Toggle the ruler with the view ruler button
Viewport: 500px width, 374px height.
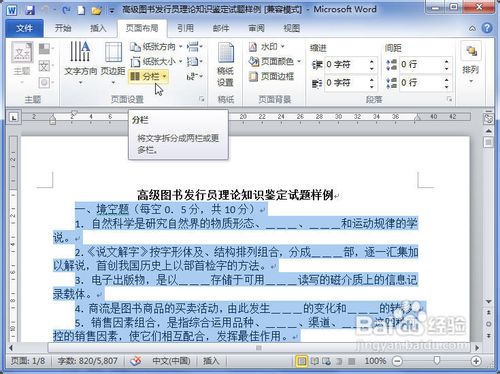click(x=488, y=118)
